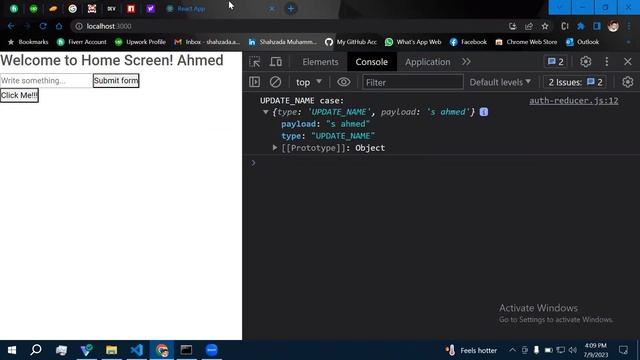Image resolution: width=640 pixels, height=360 pixels.
Task: Click the Click Me!!! button
Action: click(19, 95)
